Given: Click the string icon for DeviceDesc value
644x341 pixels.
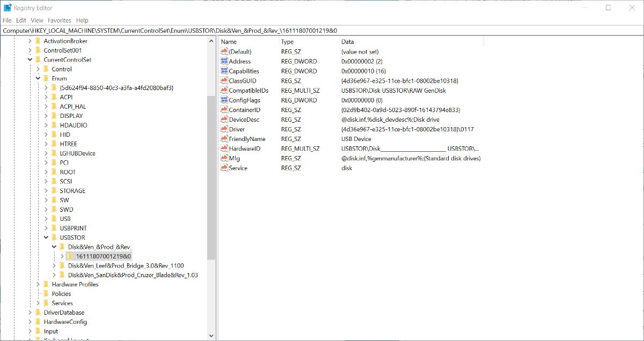Looking at the screenshot, I should (224, 120).
